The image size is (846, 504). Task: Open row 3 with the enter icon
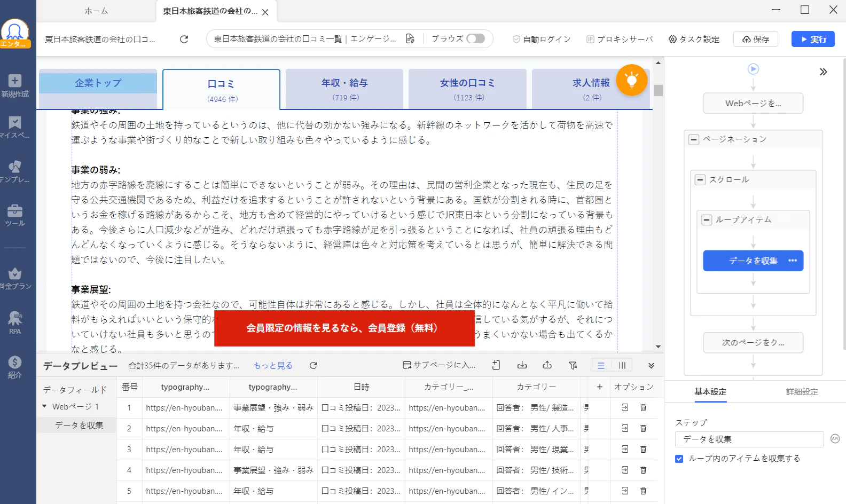pyautogui.click(x=625, y=449)
